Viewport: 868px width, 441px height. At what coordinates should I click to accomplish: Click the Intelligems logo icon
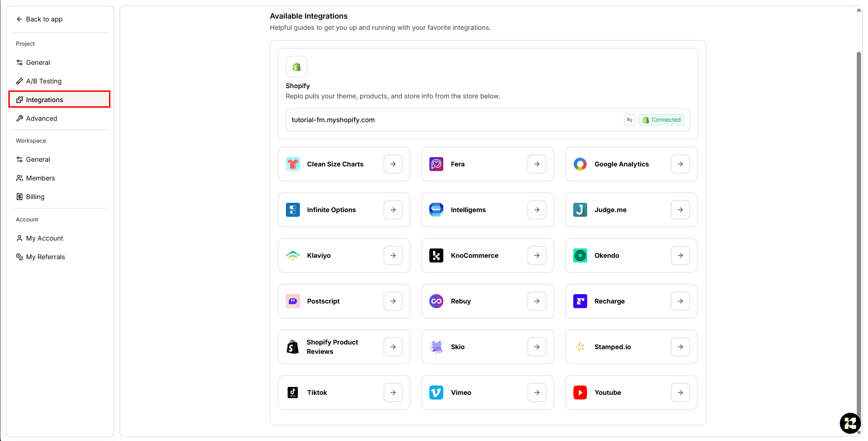[x=436, y=210]
